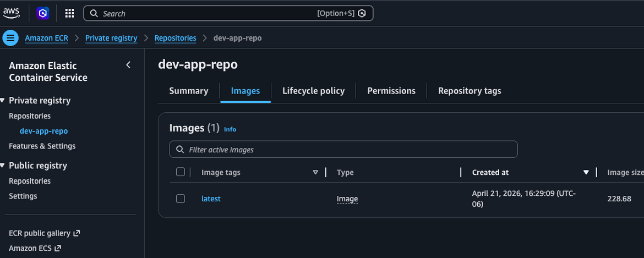Click the magnifier icon in top search bar
Image resolution: width=644 pixels, height=258 pixels.
94,13
